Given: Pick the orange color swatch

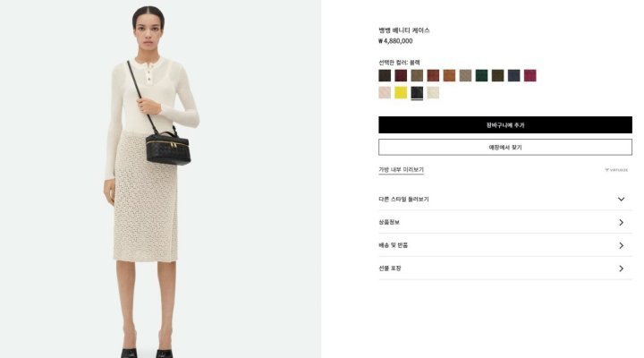Looking at the screenshot, I should tap(449, 76).
